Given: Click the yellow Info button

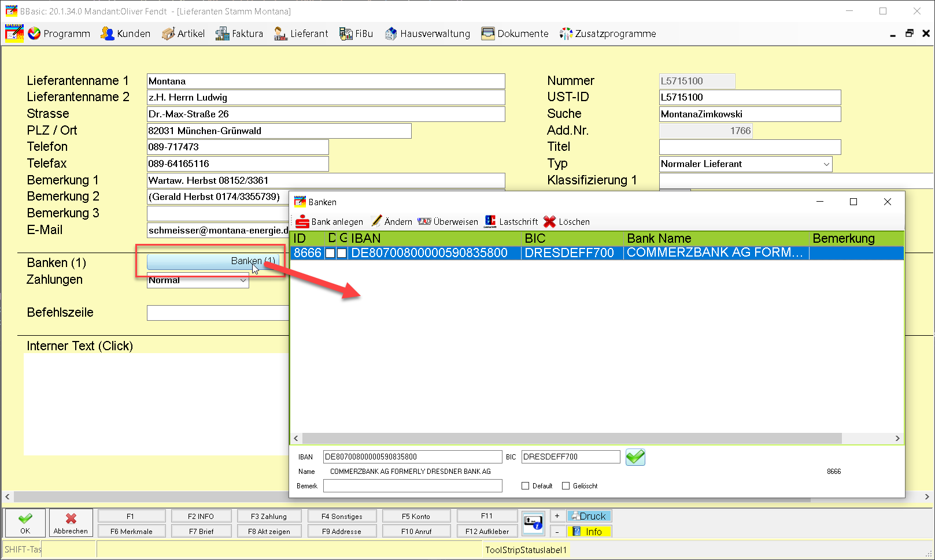Looking at the screenshot, I should point(589,532).
